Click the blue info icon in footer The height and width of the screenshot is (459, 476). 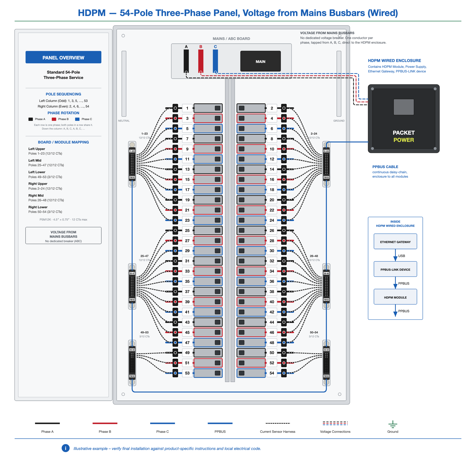coord(66,448)
